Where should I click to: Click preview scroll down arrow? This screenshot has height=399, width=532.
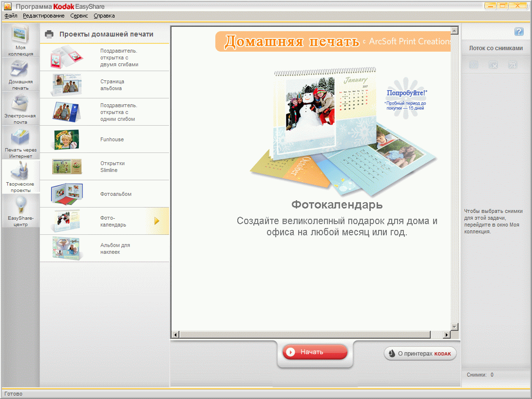click(x=455, y=327)
